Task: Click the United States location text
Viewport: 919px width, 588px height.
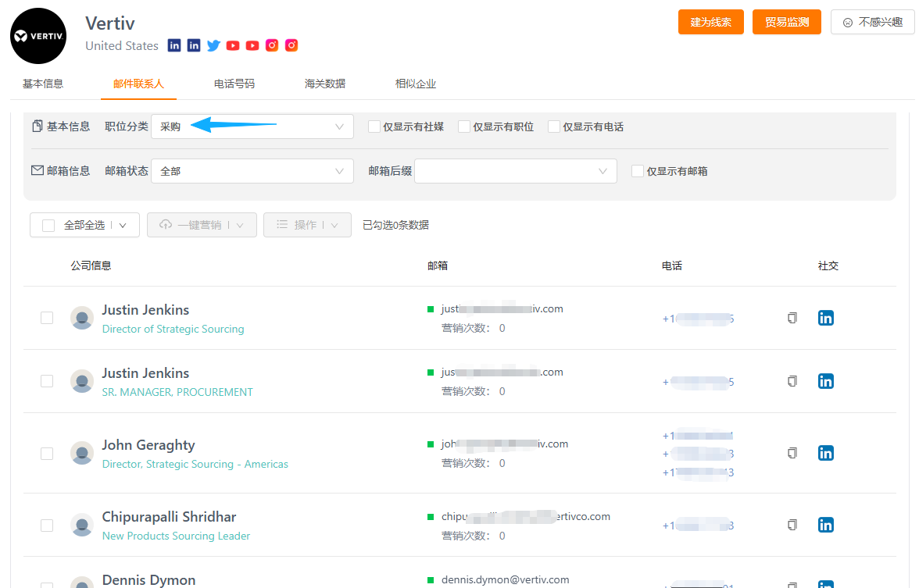Action: [x=122, y=45]
